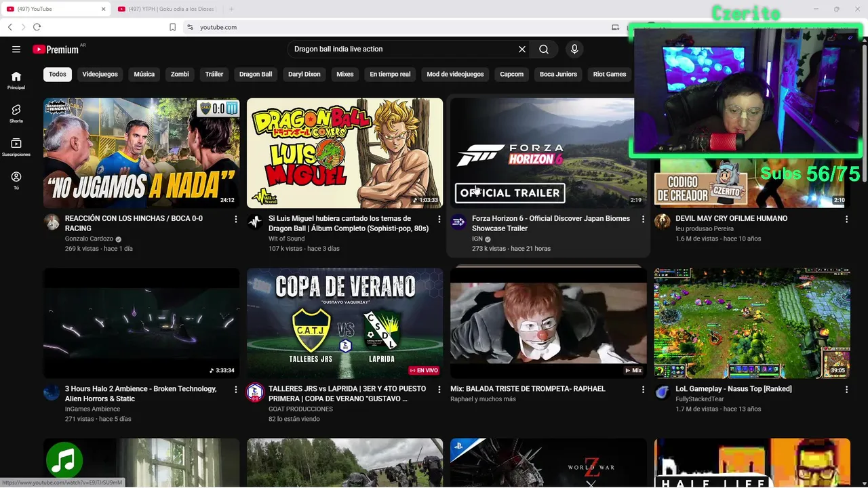Filter by En tiempo real chip
Screen dimensions: 868x488
click(x=390, y=74)
